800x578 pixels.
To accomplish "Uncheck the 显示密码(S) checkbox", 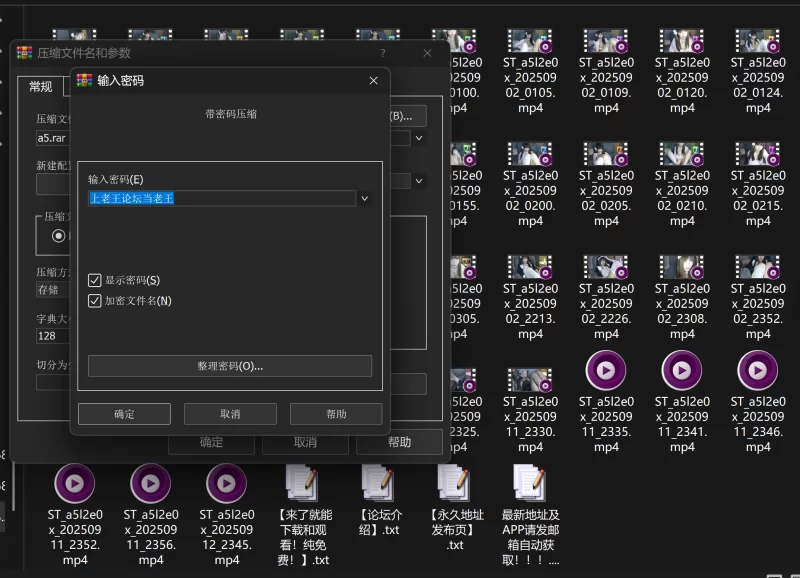I will [x=95, y=281].
